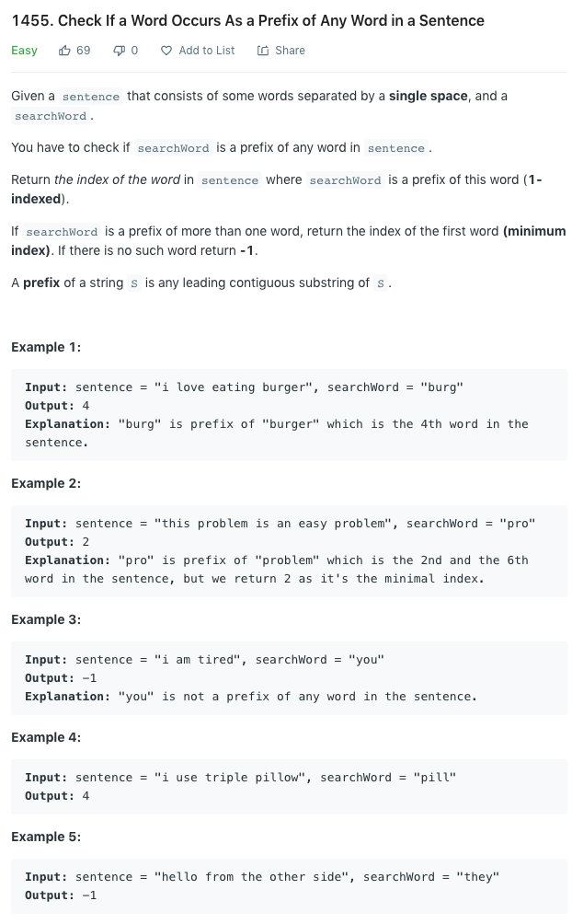Click the heart icon beside Add to List
Viewport: 572px width, 924px height.
[166, 51]
